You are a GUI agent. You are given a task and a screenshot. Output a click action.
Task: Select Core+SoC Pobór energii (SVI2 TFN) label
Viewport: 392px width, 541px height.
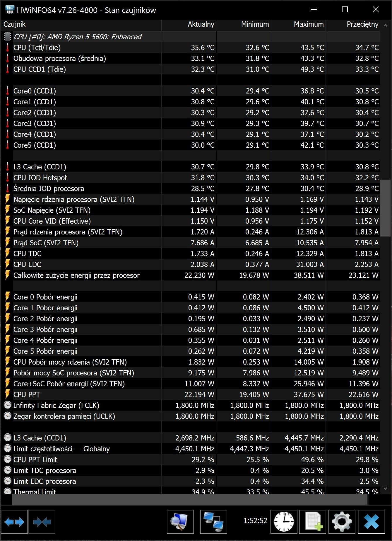[x=69, y=384]
